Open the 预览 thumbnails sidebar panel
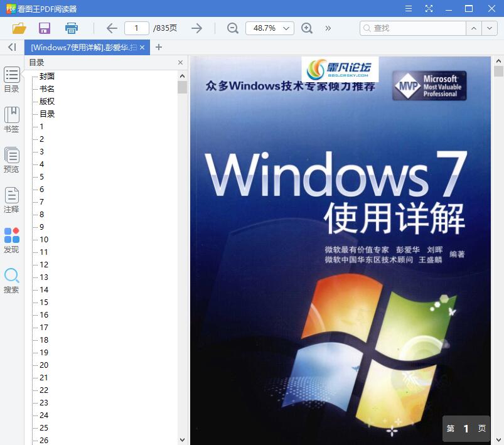Image resolution: width=504 pixels, height=445 pixels. click(11, 160)
